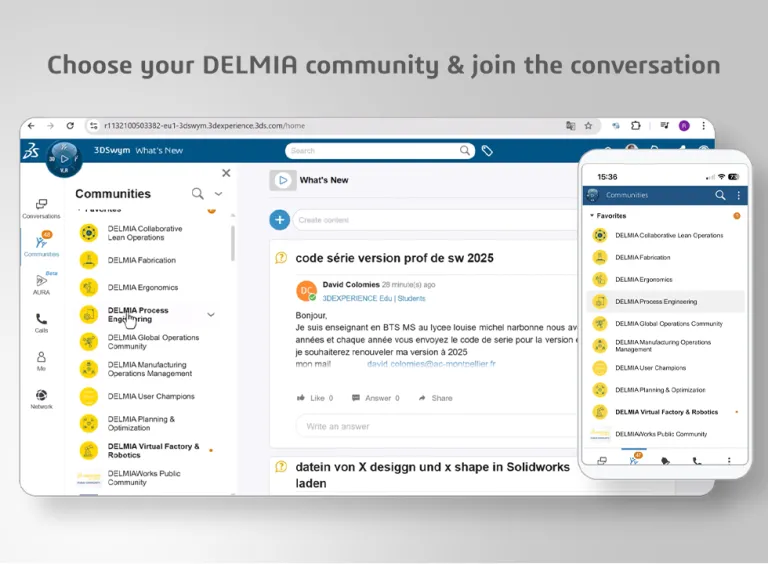Open AURA Beta in the left sidebar
Image resolution: width=768 pixels, height=564 pixels.
41,283
